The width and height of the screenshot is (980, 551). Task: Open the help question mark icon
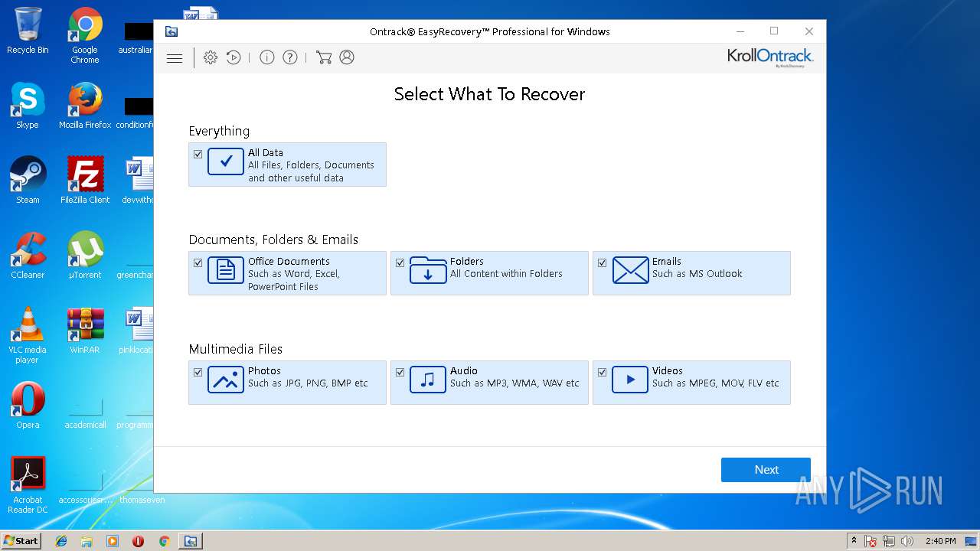tap(290, 57)
